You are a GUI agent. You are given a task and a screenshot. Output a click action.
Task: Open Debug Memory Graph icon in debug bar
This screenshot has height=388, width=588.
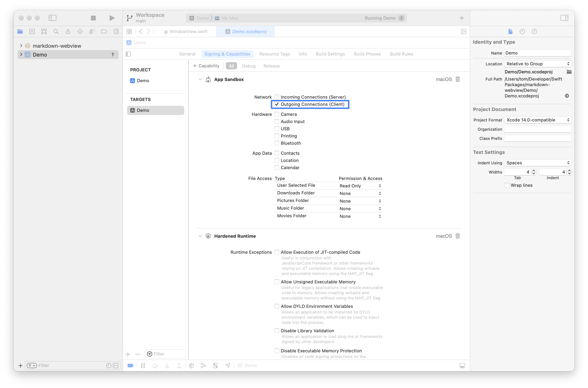coord(203,365)
